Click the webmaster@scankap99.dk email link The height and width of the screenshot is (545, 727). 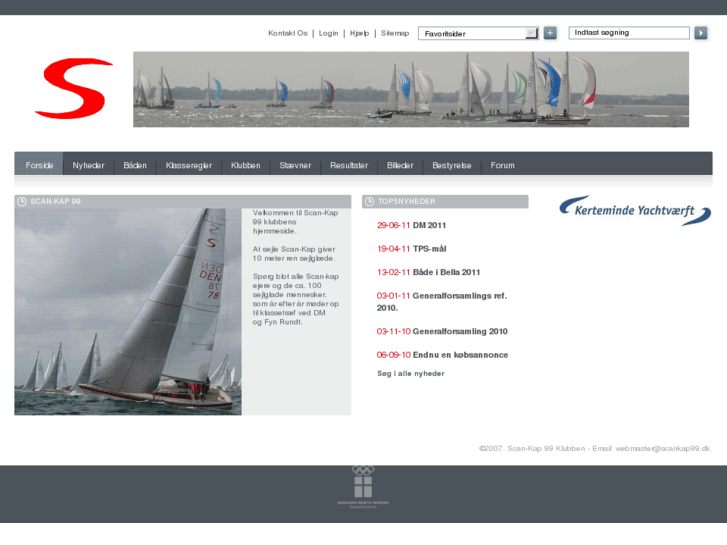(x=663, y=448)
